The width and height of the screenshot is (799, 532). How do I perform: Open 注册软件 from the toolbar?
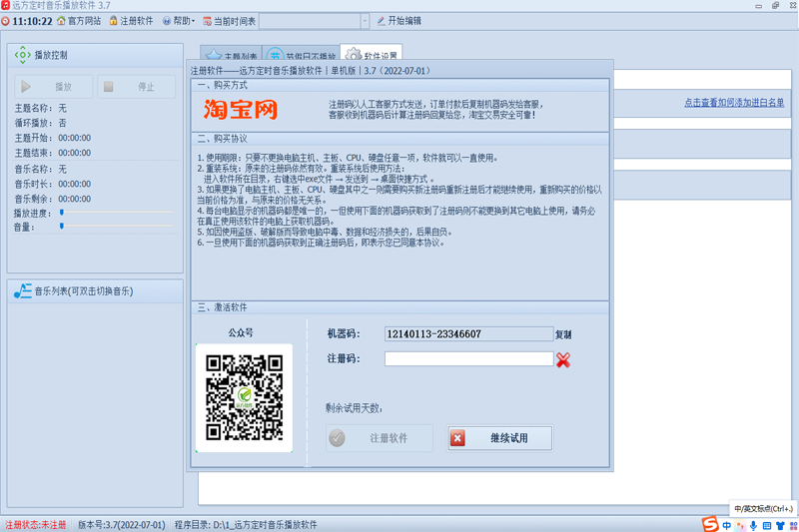click(x=131, y=21)
